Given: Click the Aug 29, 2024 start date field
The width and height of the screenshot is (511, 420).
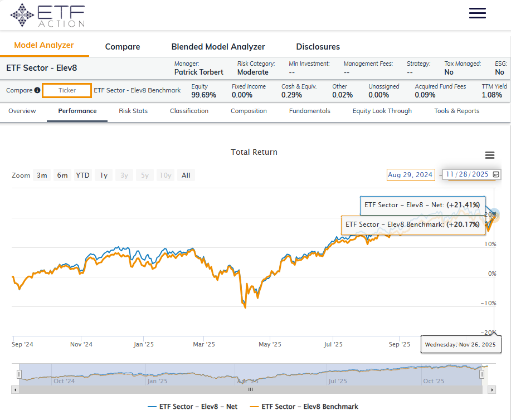Looking at the screenshot, I should point(410,175).
